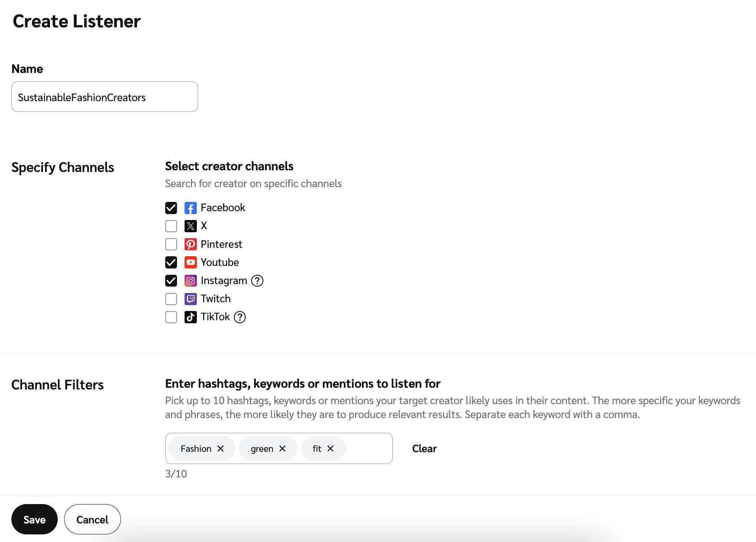
Task: Tick the Twitch channel checkbox
Action: point(171,299)
